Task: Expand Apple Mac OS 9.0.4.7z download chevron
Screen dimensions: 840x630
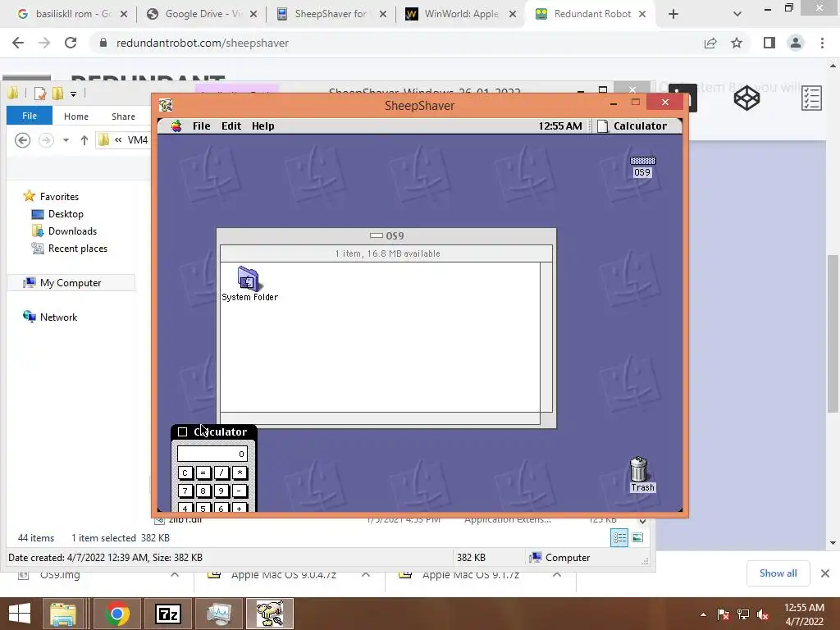Action: 366,575
